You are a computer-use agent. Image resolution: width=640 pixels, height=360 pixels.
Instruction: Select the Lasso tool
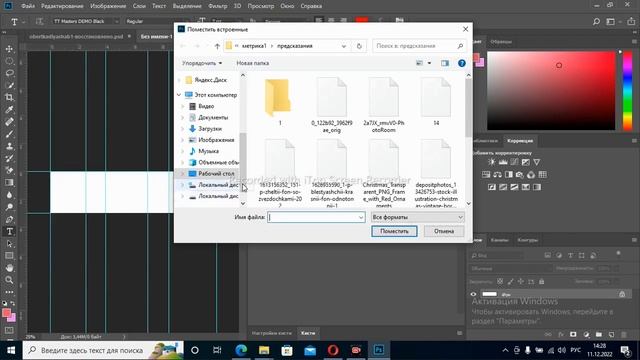pos(9,73)
